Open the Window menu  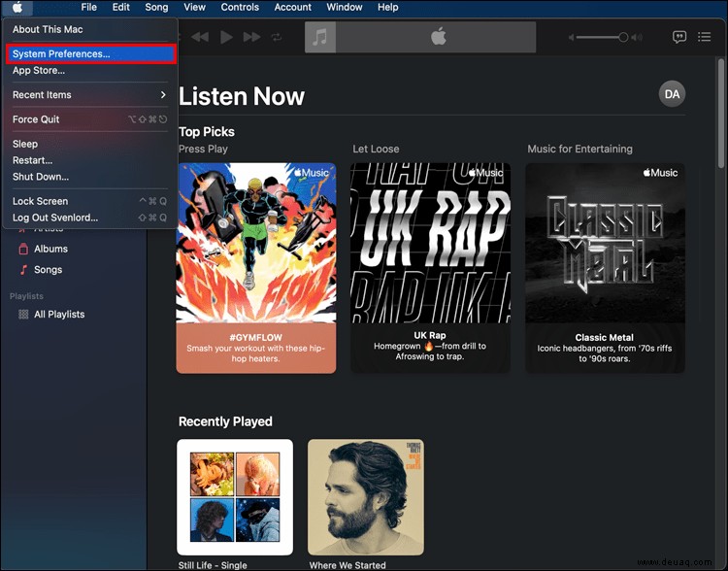[345, 8]
